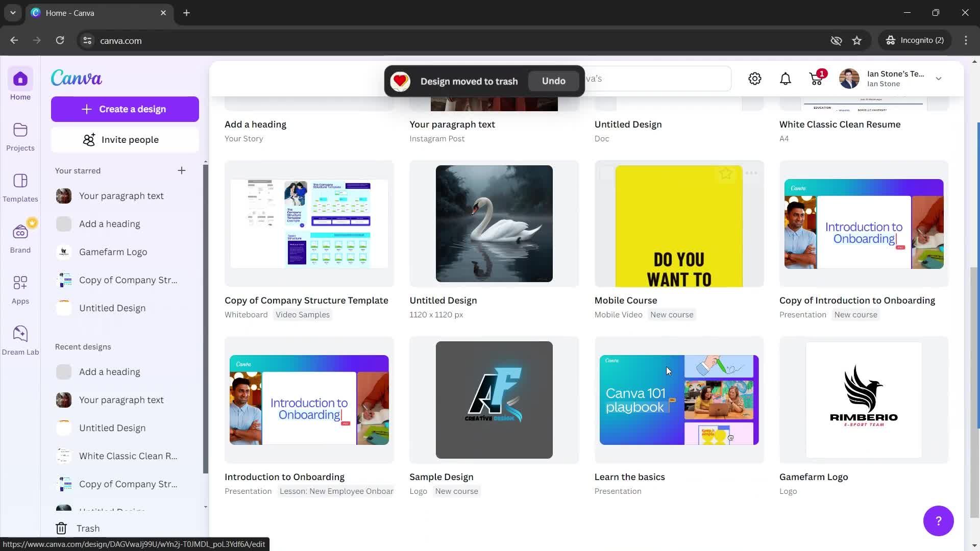Add a starred item with plus icon
The height and width of the screenshot is (551, 980).
(x=182, y=170)
